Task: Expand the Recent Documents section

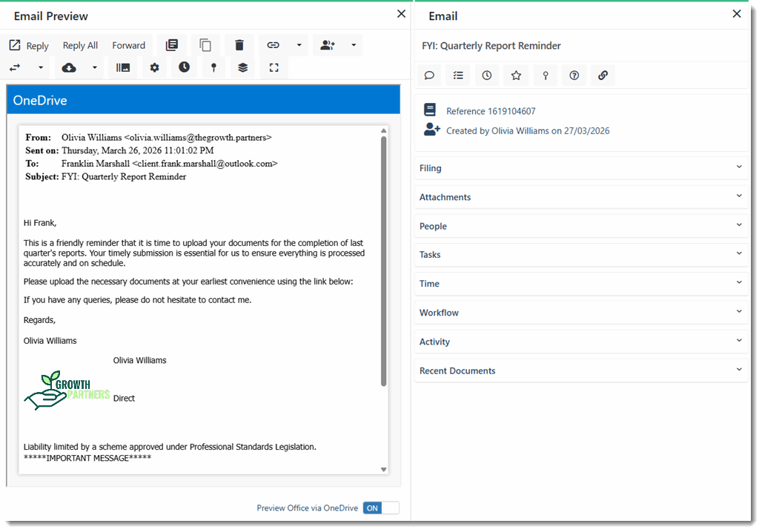Action: (x=581, y=370)
